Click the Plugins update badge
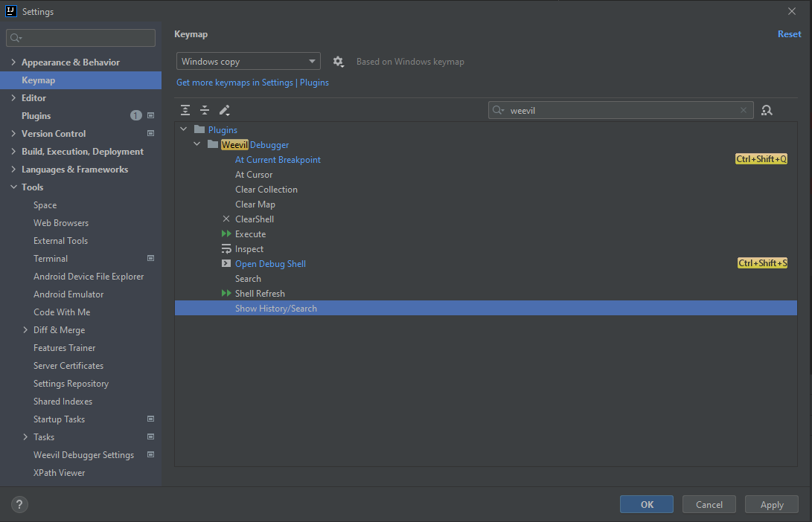This screenshot has height=522, width=812. 135,115
